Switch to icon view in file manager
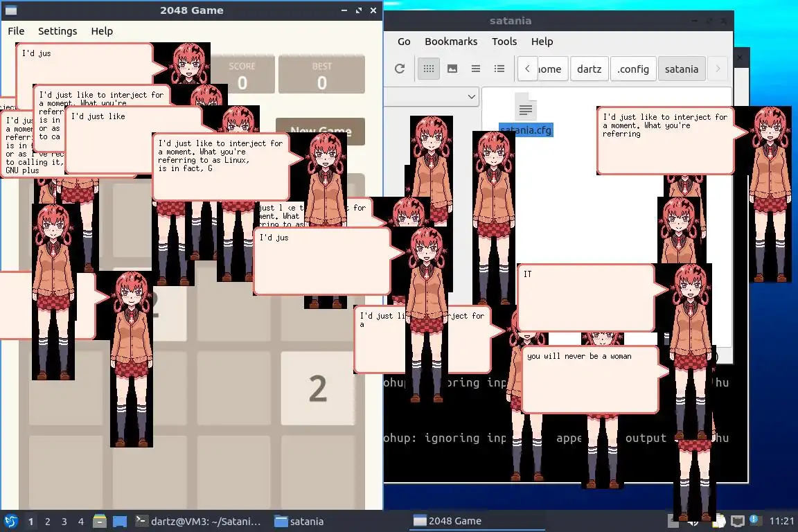798x532 pixels. (x=429, y=69)
